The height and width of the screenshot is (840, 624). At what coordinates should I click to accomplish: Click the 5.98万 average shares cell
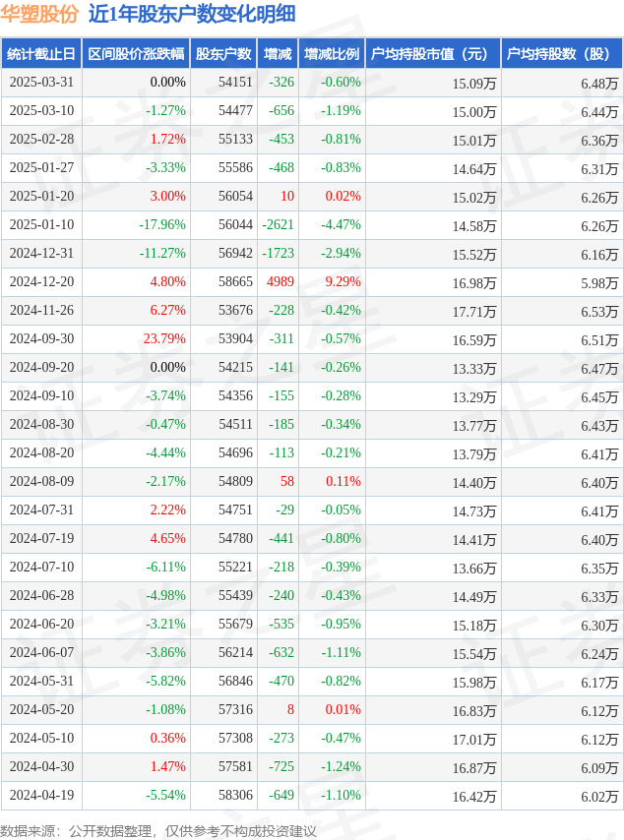[x=599, y=283]
